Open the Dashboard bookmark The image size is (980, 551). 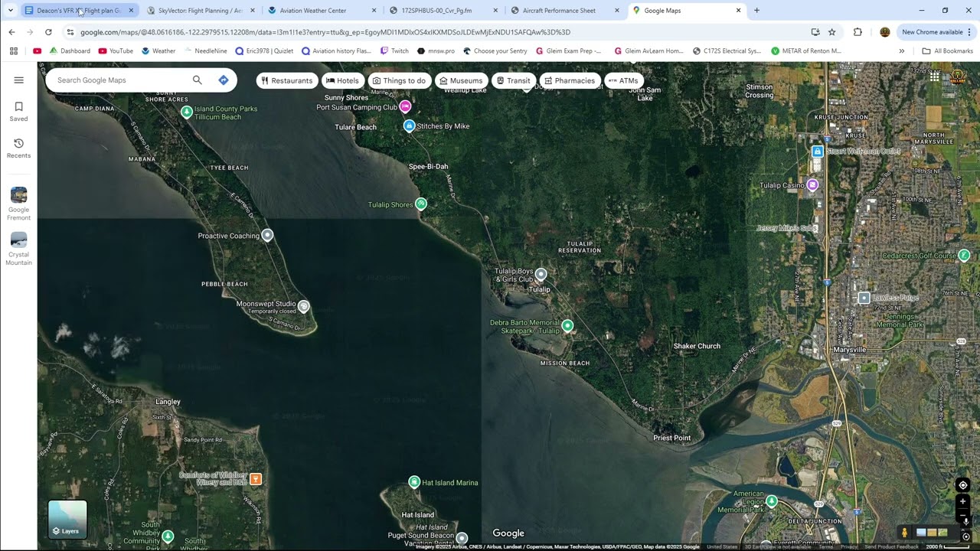point(69,51)
